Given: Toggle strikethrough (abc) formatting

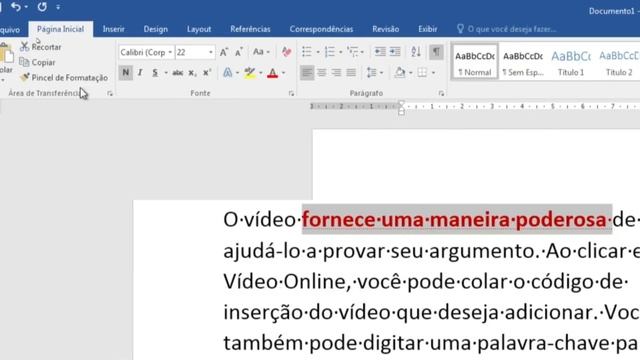Looking at the screenshot, I should (178, 73).
